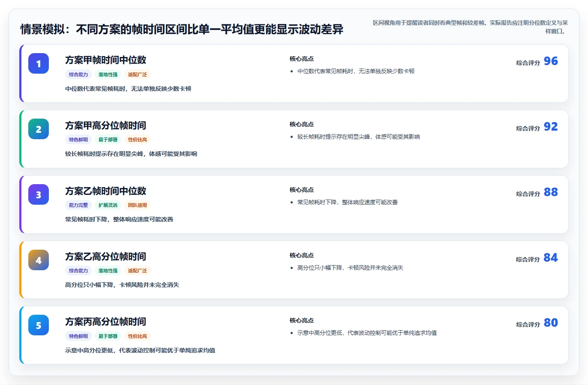
Task: Click bullet text 中位数代表常见帧耗时 under 核心亮点
Action: pyautogui.click(x=356, y=72)
